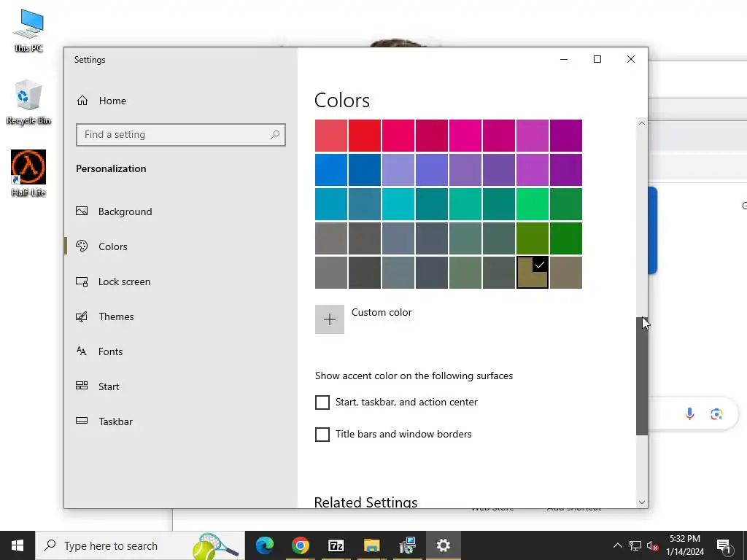This screenshot has height=560, width=747.
Task: Launch Microsoft Edge from the taskbar
Action: pos(265,545)
